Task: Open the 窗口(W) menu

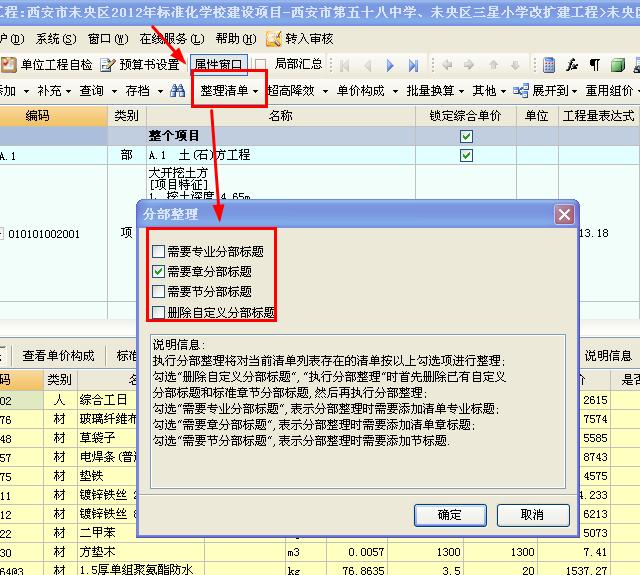Action: click(108, 39)
